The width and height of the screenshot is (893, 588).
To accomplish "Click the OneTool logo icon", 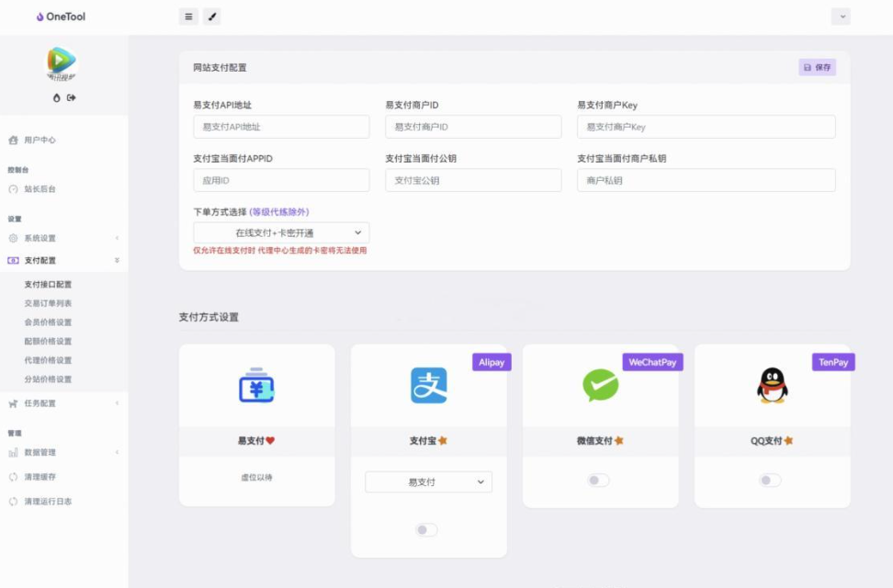I will (x=39, y=16).
